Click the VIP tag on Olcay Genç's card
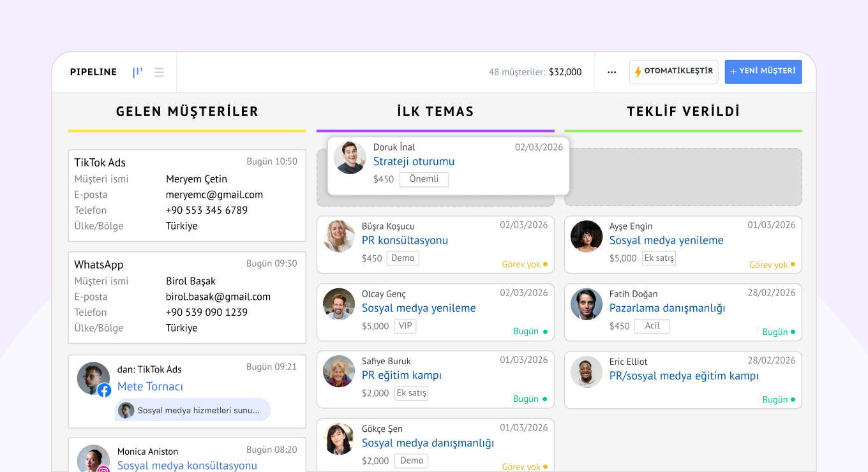The height and width of the screenshot is (472, 868). point(405,326)
